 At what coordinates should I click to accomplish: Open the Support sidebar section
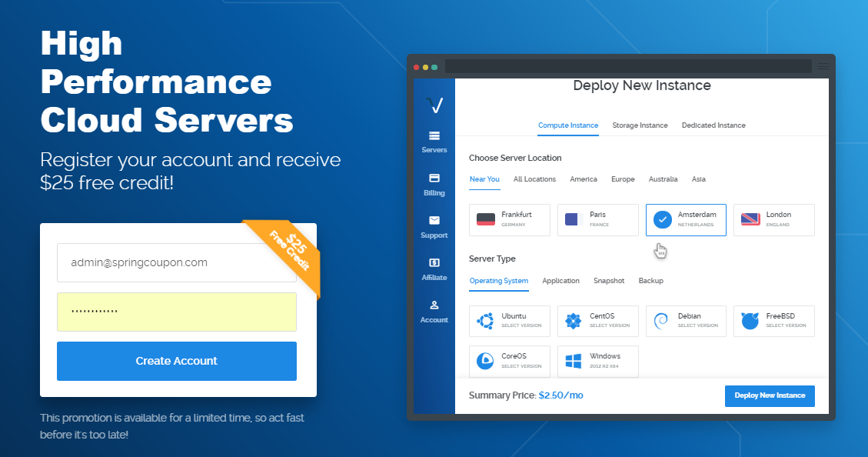coord(434,227)
